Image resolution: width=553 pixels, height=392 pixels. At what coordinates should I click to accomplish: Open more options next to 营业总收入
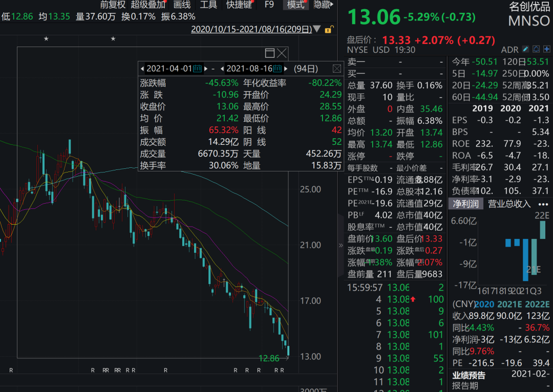pyautogui.click(x=543, y=204)
